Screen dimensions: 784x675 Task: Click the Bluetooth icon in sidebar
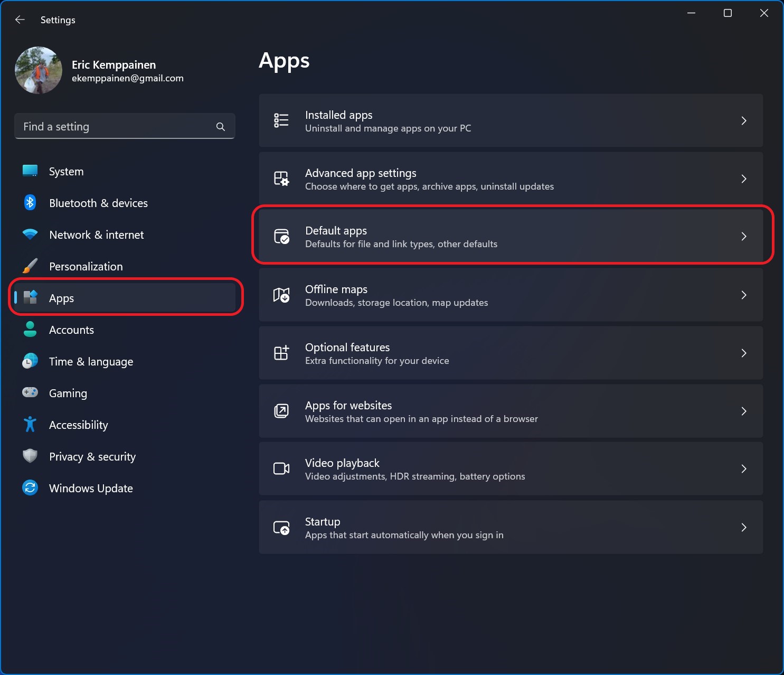tap(30, 202)
